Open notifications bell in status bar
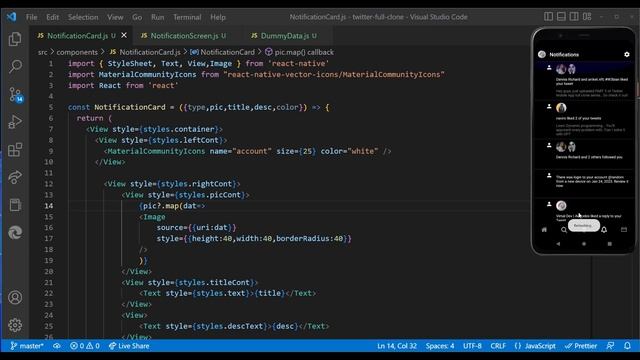Image resolution: width=640 pixels, height=360 pixels. point(627,346)
